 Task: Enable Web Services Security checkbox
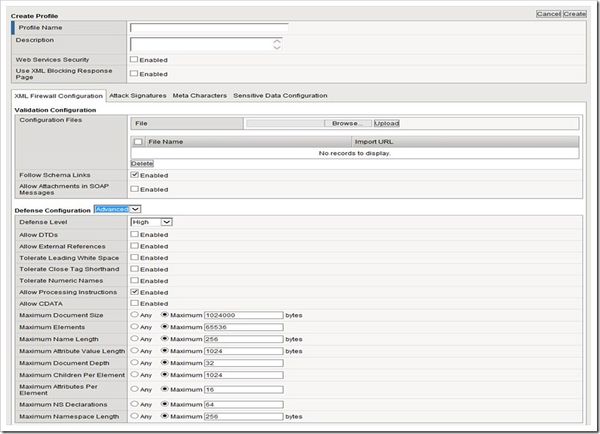tap(134, 60)
